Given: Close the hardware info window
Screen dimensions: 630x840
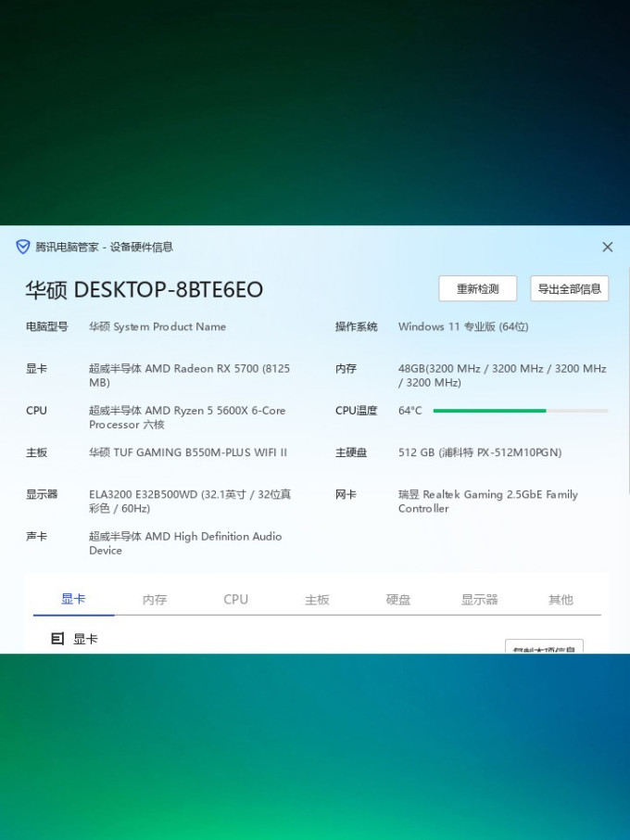Looking at the screenshot, I should (x=608, y=247).
